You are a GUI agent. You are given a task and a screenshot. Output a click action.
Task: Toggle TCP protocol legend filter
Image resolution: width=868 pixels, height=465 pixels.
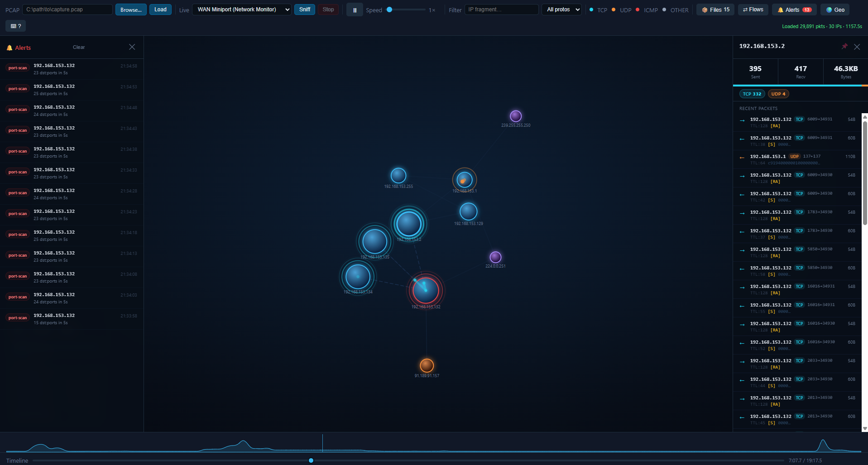(598, 10)
